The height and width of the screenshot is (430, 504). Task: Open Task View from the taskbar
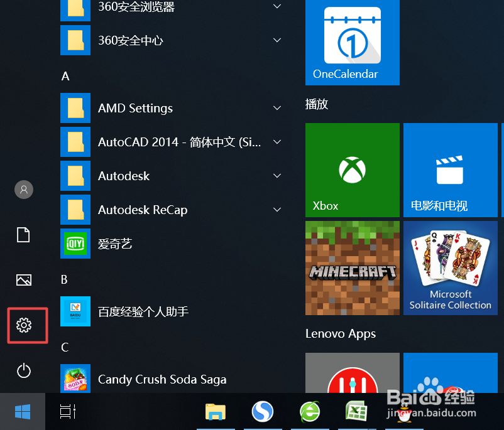tap(67, 411)
